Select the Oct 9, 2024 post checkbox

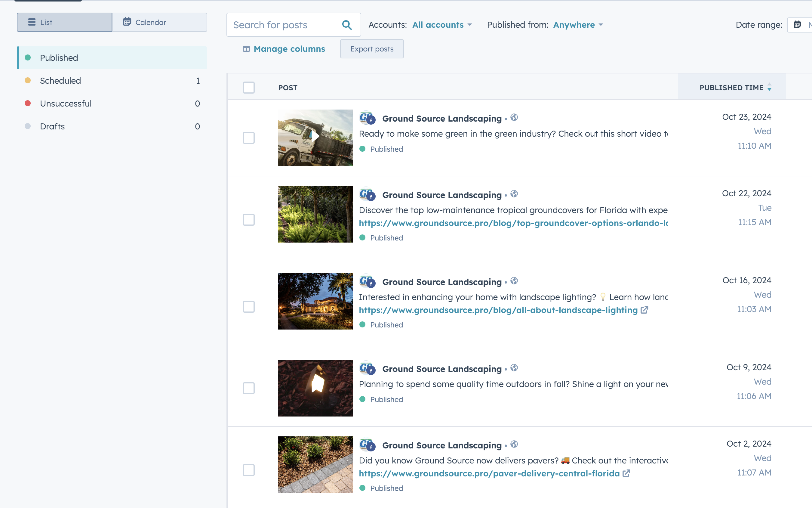pyautogui.click(x=248, y=388)
